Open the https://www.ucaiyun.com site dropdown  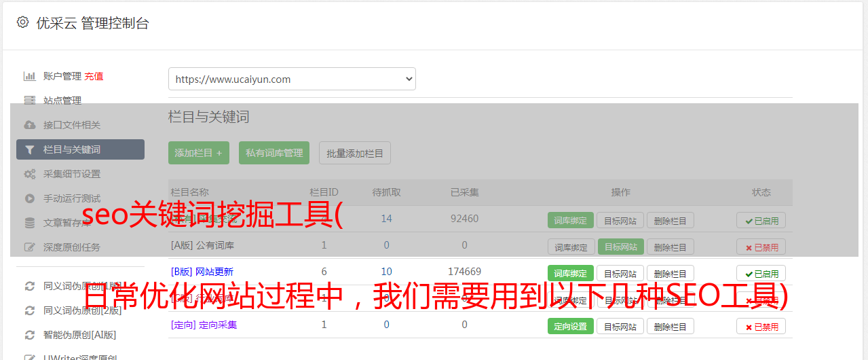click(292, 79)
